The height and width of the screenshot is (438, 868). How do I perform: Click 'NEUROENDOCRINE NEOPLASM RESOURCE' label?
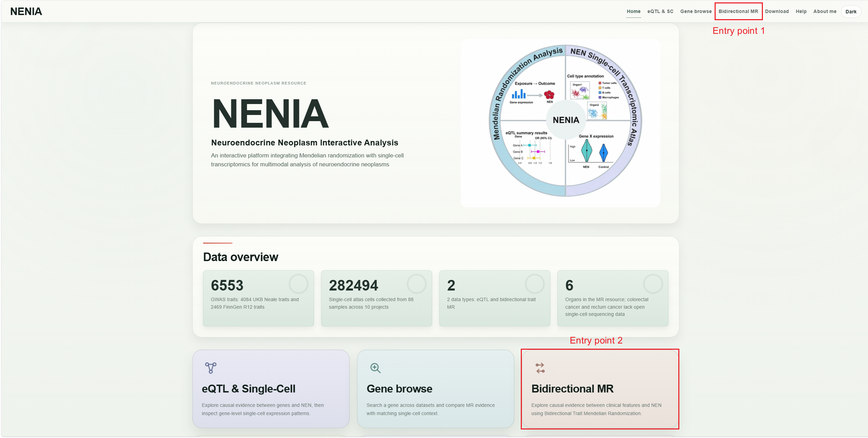tap(259, 83)
